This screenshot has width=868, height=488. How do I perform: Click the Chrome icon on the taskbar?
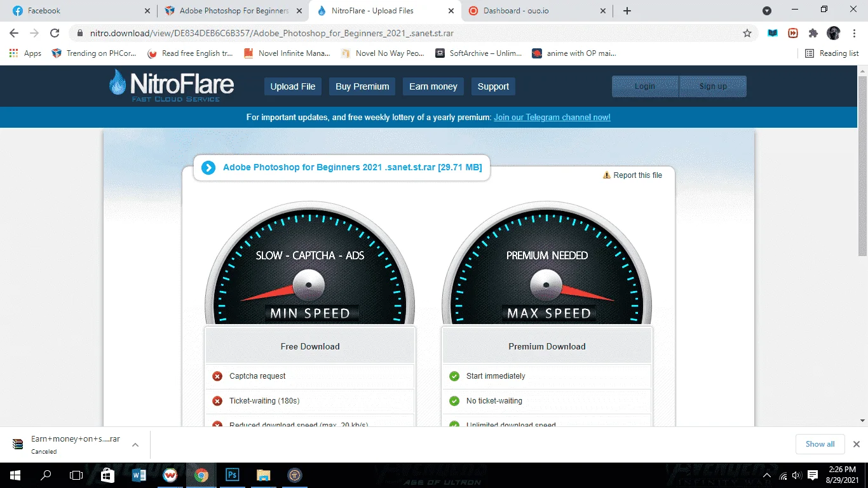pyautogui.click(x=201, y=475)
